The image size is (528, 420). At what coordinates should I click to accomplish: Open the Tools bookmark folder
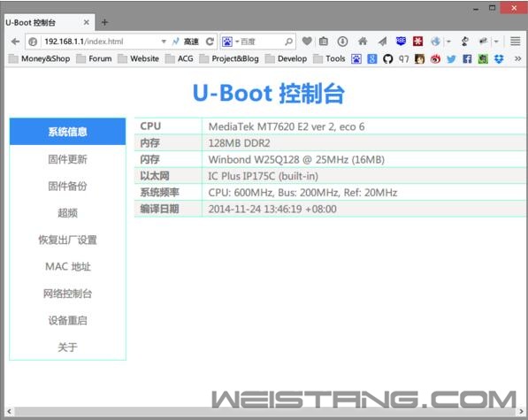point(329,59)
